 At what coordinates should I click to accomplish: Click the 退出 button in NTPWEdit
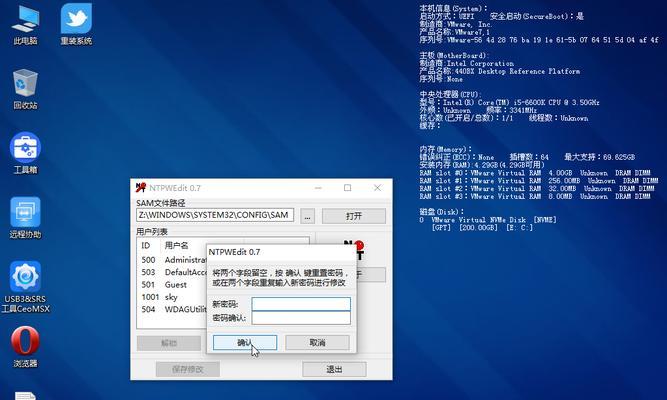pyautogui.click(x=334, y=369)
